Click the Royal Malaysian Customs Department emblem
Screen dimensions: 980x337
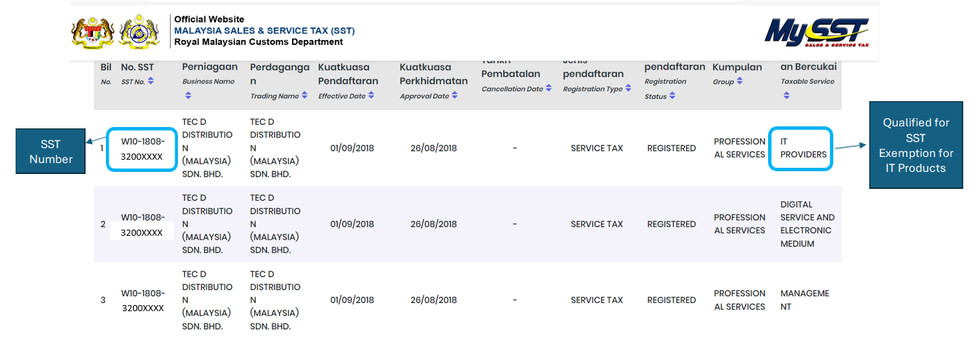pos(139,32)
